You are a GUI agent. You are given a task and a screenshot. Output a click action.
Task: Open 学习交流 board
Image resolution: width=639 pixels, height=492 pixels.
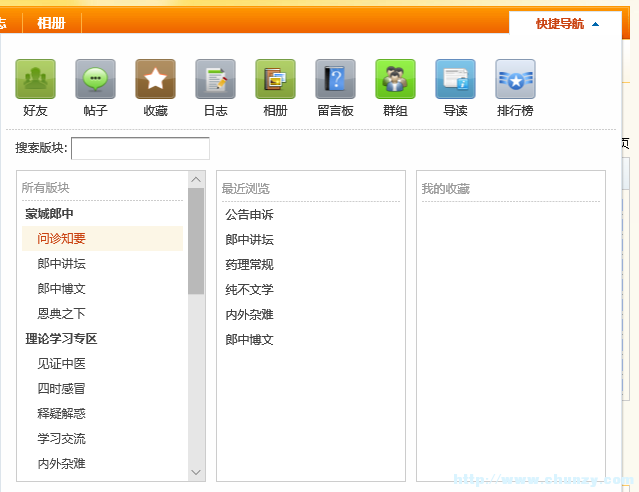coord(62,439)
